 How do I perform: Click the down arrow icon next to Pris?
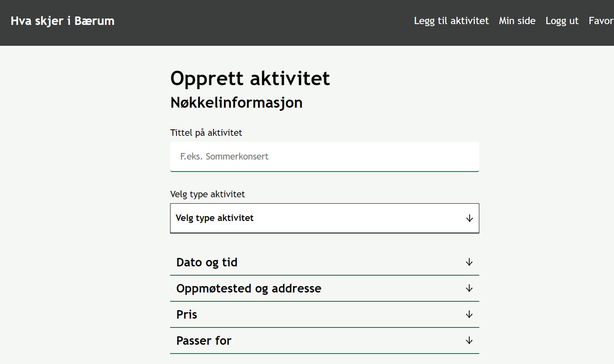[x=469, y=315]
